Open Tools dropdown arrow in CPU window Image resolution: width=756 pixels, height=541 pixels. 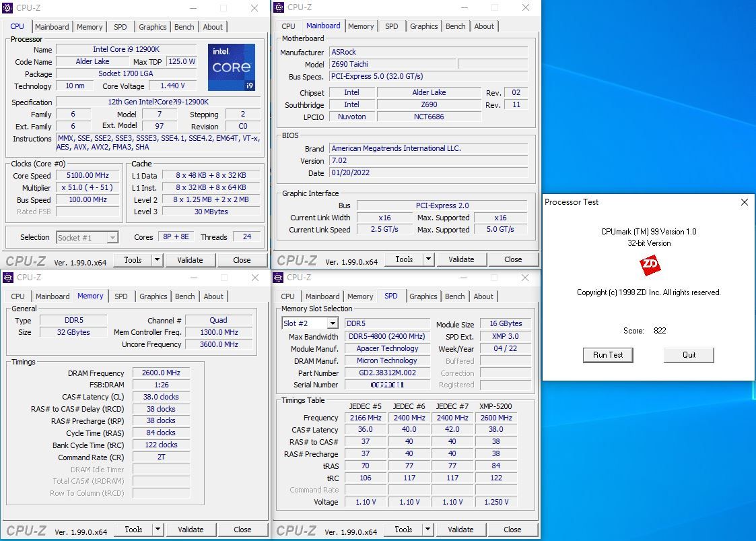(157, 260)
